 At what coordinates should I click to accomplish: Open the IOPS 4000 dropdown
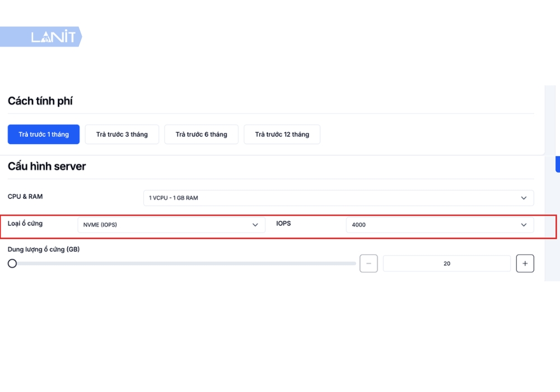click(440, 225)
